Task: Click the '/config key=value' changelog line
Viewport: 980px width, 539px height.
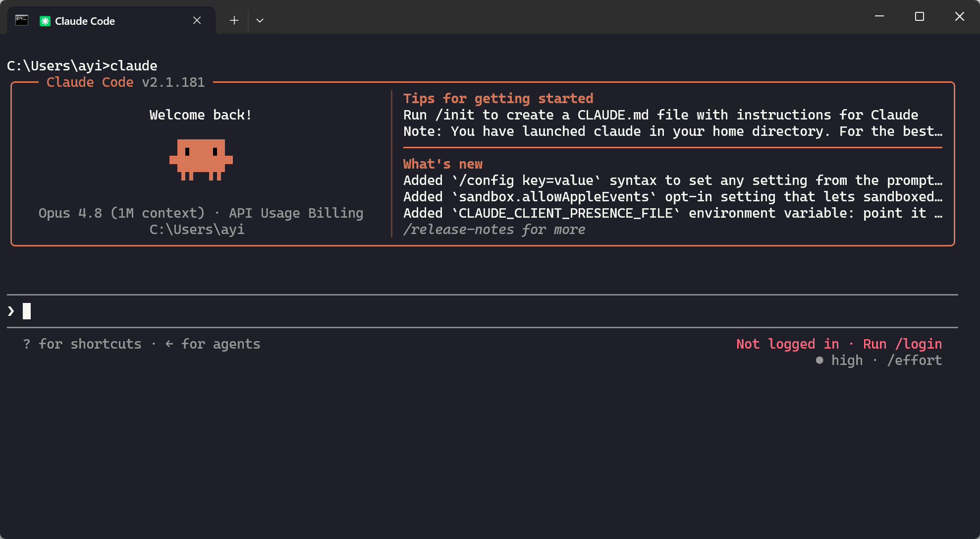Action: (673, 180)
